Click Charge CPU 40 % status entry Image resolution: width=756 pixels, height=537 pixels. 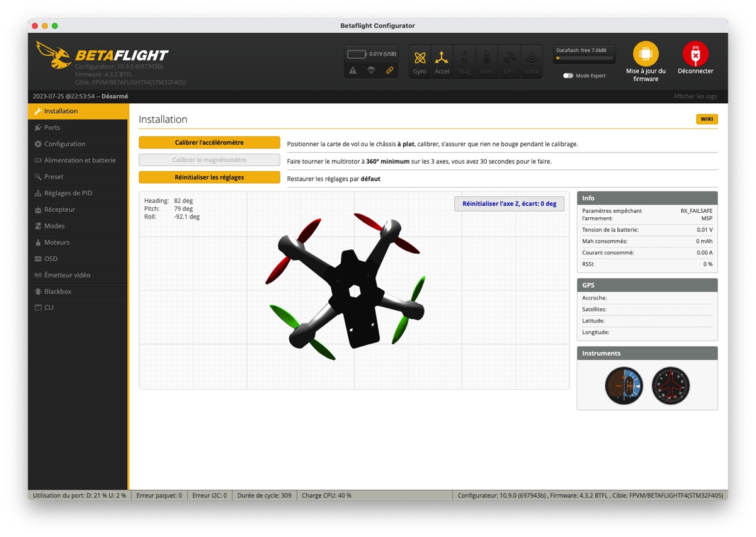point(326,495)
